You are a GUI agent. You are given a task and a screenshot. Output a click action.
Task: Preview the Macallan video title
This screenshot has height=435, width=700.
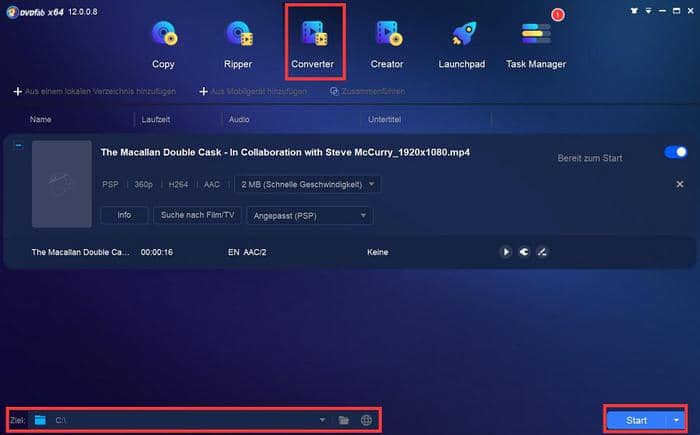tap(506, 252)
